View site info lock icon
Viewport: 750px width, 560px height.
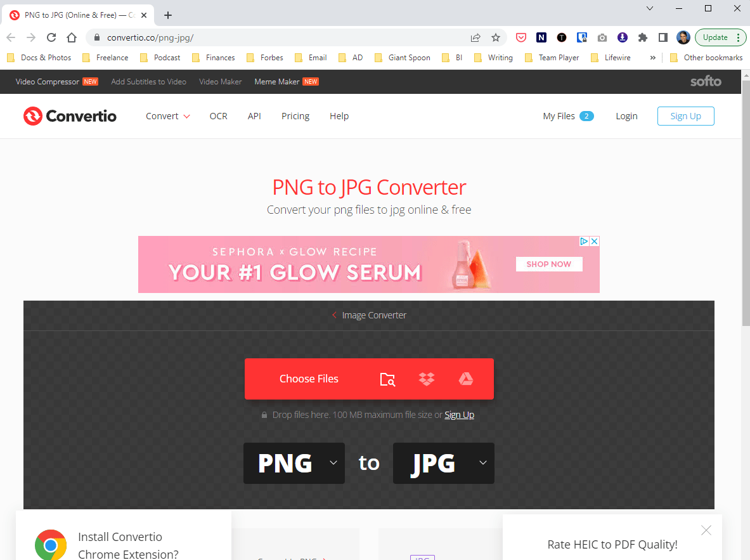(97, 37)
